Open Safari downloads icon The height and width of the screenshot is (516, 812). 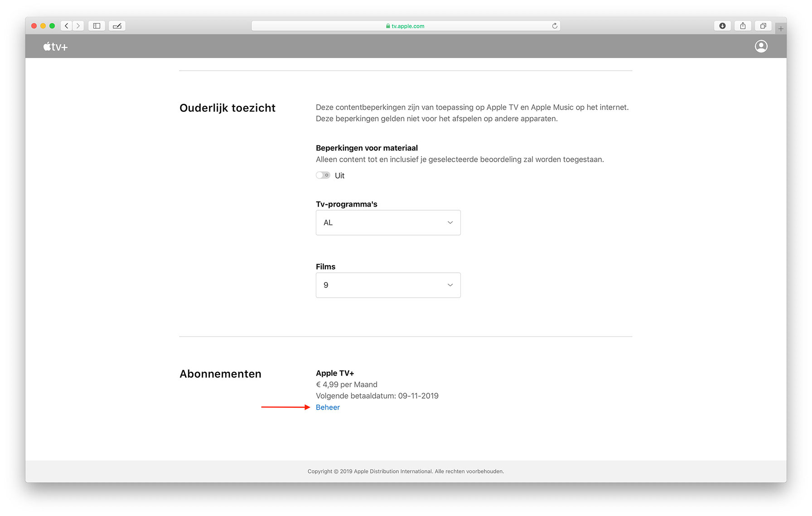click(722, 26)
